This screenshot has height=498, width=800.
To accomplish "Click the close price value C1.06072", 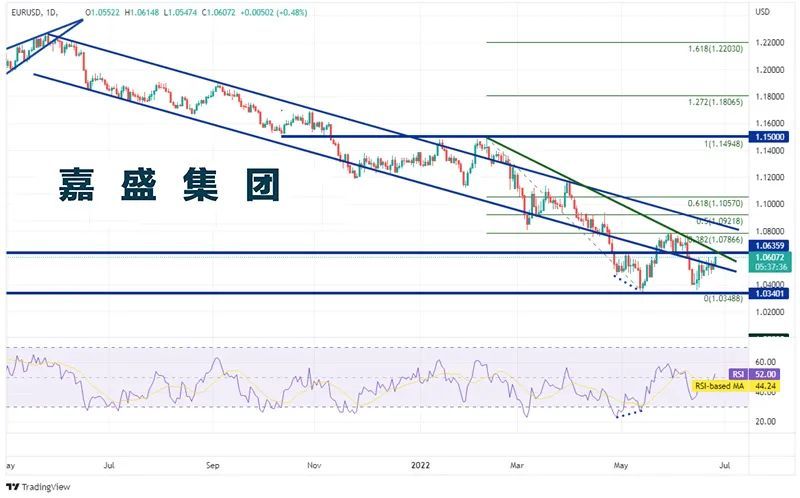I will click(219, 12).
